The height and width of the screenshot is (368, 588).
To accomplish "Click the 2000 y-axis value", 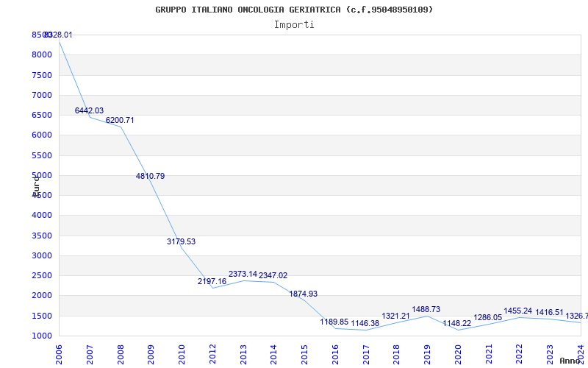I will [42, 296].
